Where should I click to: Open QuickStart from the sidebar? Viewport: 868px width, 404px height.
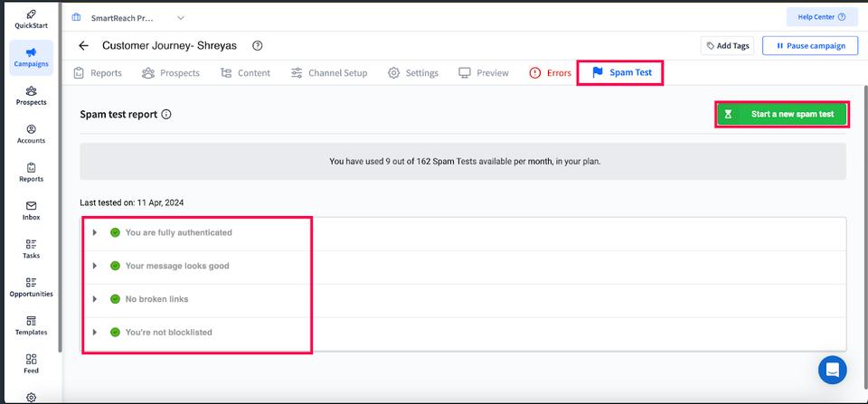[x=31, y=19]
